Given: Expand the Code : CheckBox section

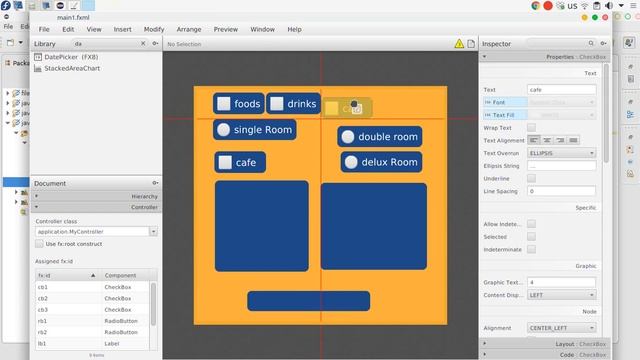Looking at the screenshot, I should [545, 355].
